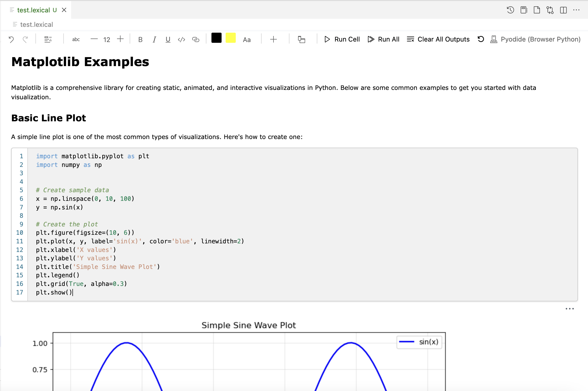588x391 pixels.
Task: Open the Aa text case menu
Action: click(x=247, y=40)
